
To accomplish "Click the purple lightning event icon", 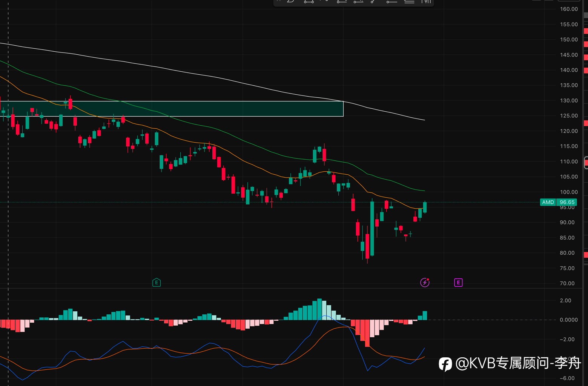I will pyautogui.click(x=425, y=282).
